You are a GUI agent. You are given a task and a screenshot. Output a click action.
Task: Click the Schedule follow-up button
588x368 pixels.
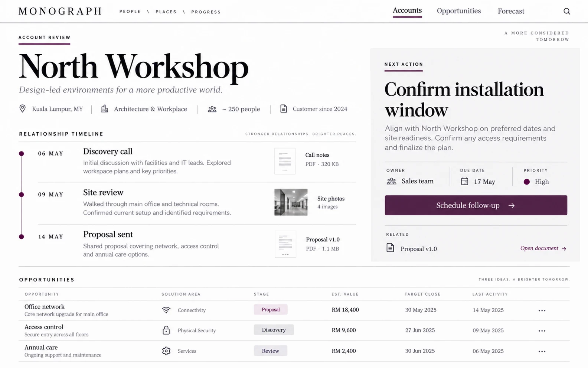476,205
